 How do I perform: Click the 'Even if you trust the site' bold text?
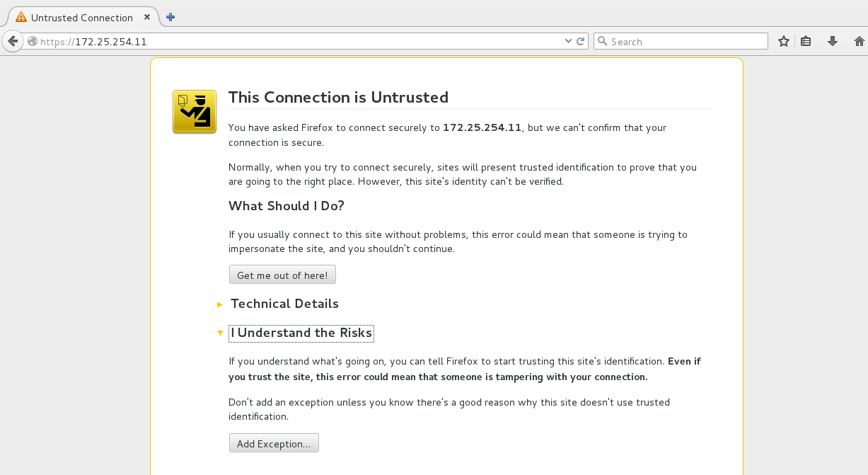point(465,369)
